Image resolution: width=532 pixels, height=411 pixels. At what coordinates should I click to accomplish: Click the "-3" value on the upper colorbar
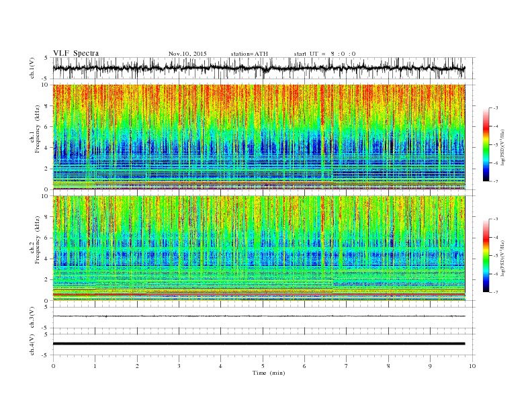point(496,108)
